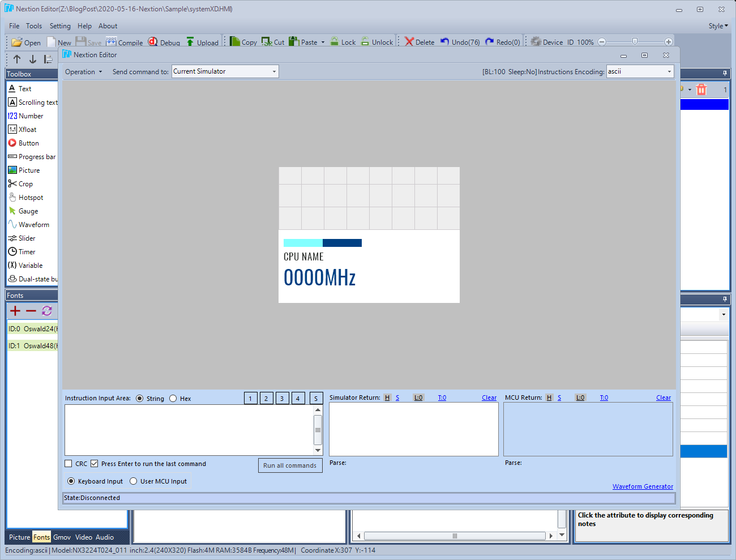Select the Dual-state button tool
This screenshot has width=736, height=560.
pos(34,279)
